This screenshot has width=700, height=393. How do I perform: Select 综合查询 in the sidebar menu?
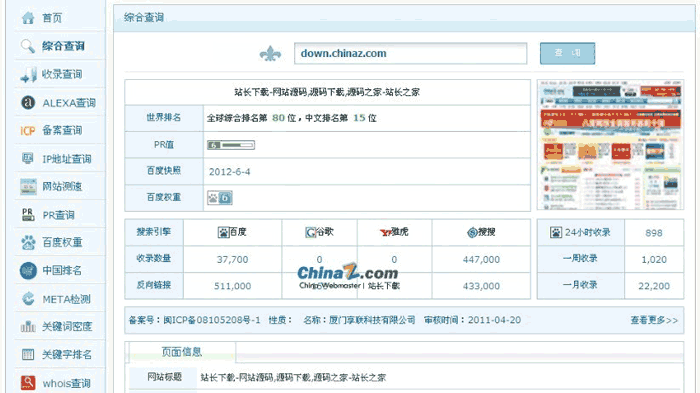(63, 46)
